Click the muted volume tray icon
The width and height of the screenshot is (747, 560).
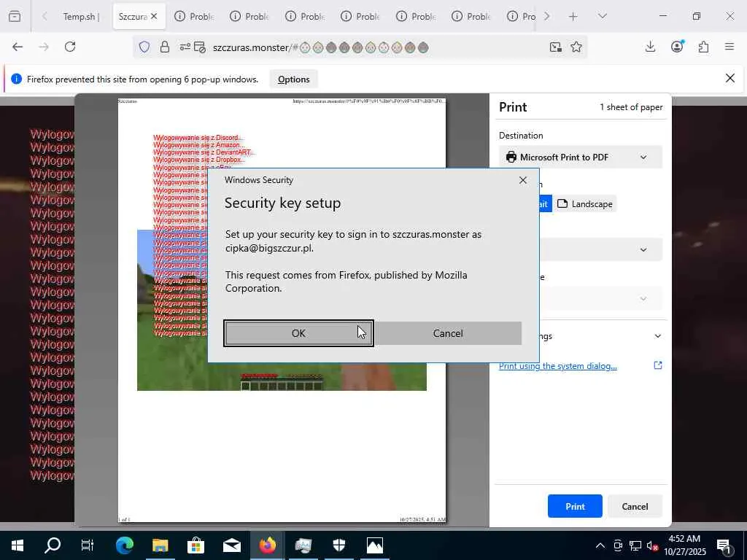(x=653, y=545)
